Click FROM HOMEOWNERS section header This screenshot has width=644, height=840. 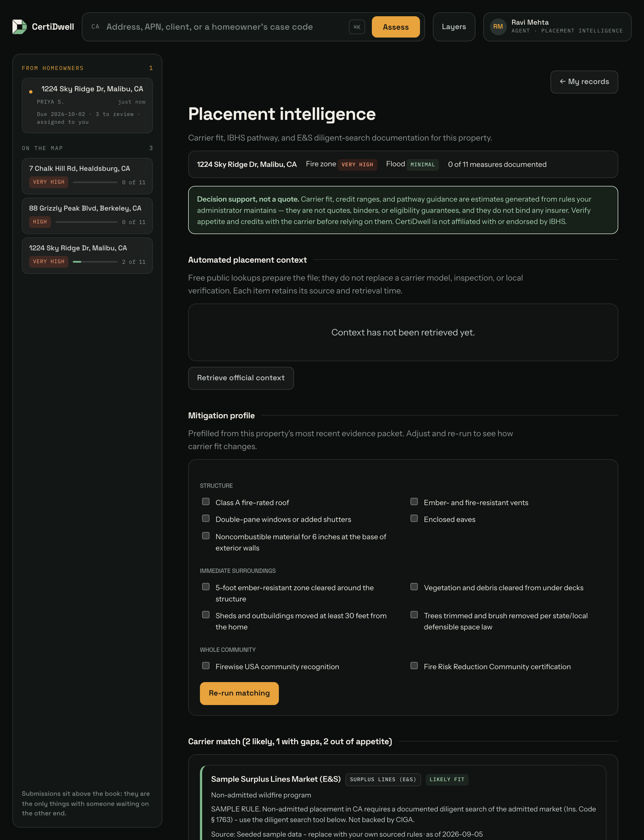pos(53,68)
